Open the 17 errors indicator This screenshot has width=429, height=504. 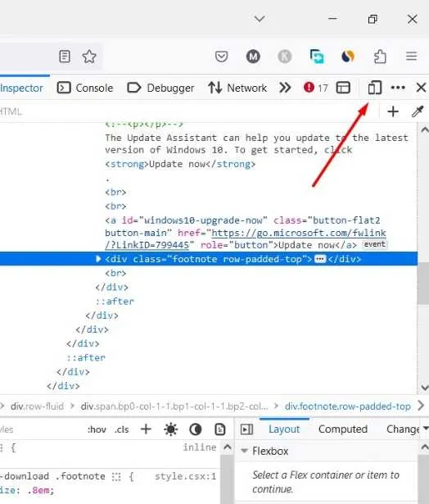coord(316,88)
